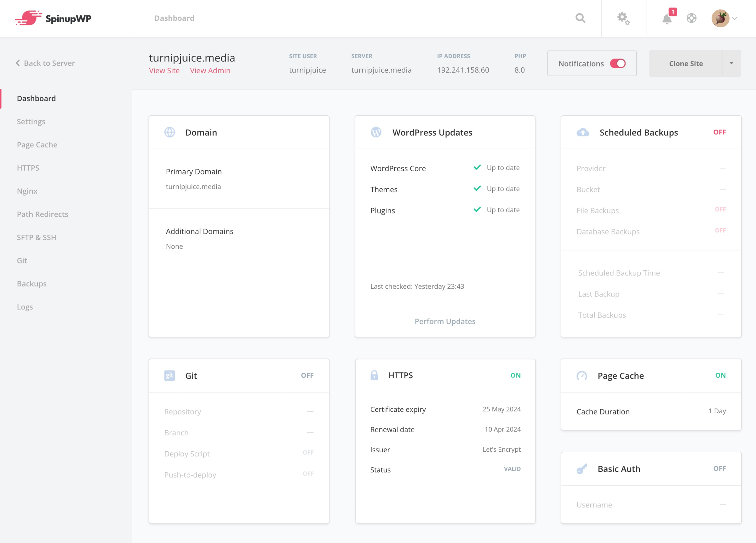Click the Git OFF status label
Viewport: 756px width, 543px height.
[307, 376]
